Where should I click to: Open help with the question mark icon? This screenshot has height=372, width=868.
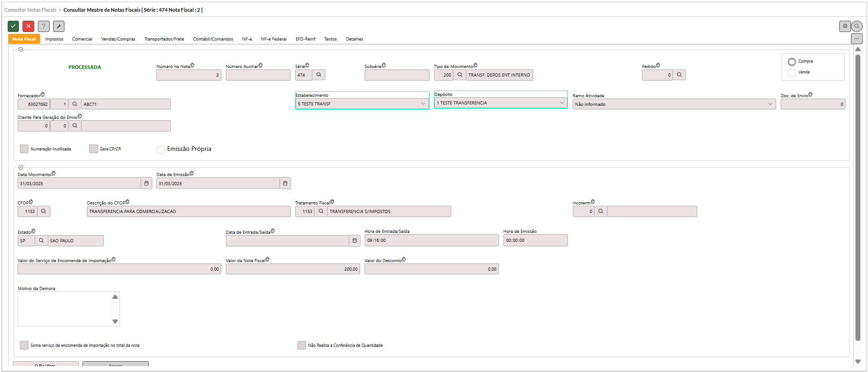point(44,27)
